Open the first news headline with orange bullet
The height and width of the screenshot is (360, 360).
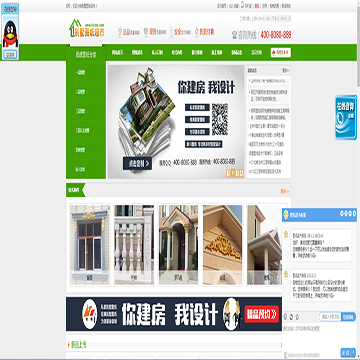[x=269, y=81]
